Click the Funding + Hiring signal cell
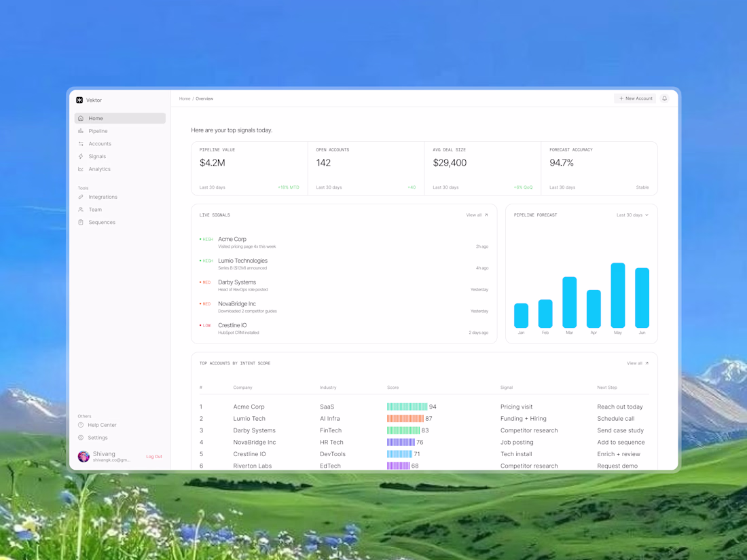747x560 pixels. pos(523,419)
